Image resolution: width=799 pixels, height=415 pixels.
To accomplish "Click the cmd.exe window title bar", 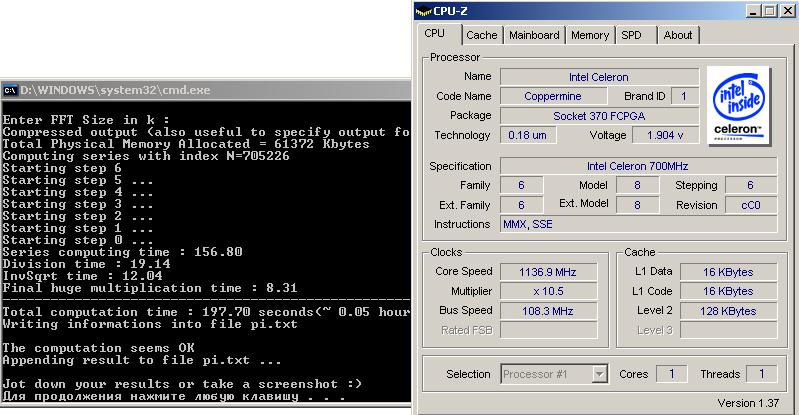I will (205, 90).
